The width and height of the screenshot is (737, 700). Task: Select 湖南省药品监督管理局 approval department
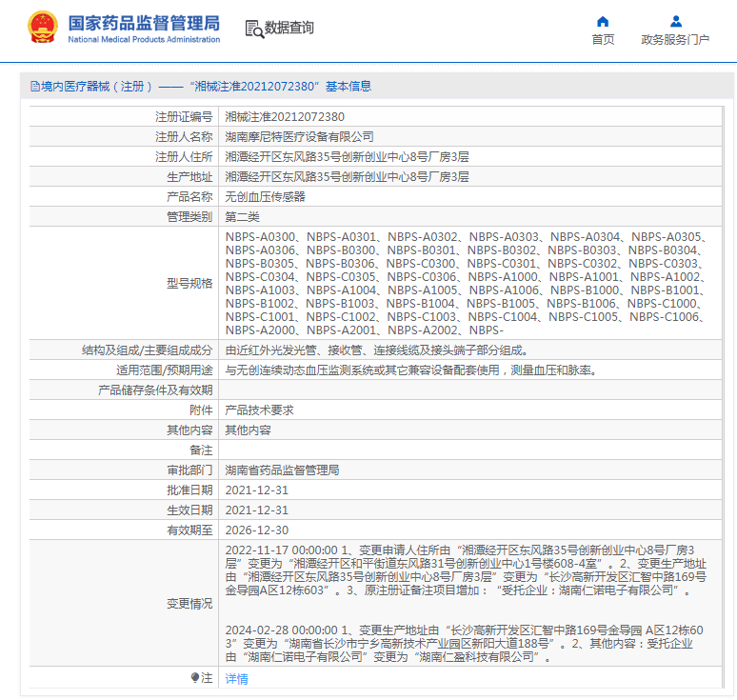282,470
